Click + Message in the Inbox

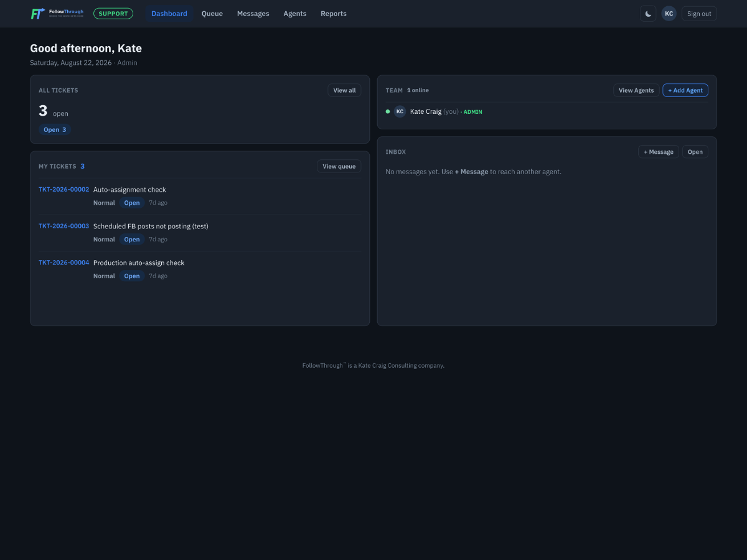(659, 152)
